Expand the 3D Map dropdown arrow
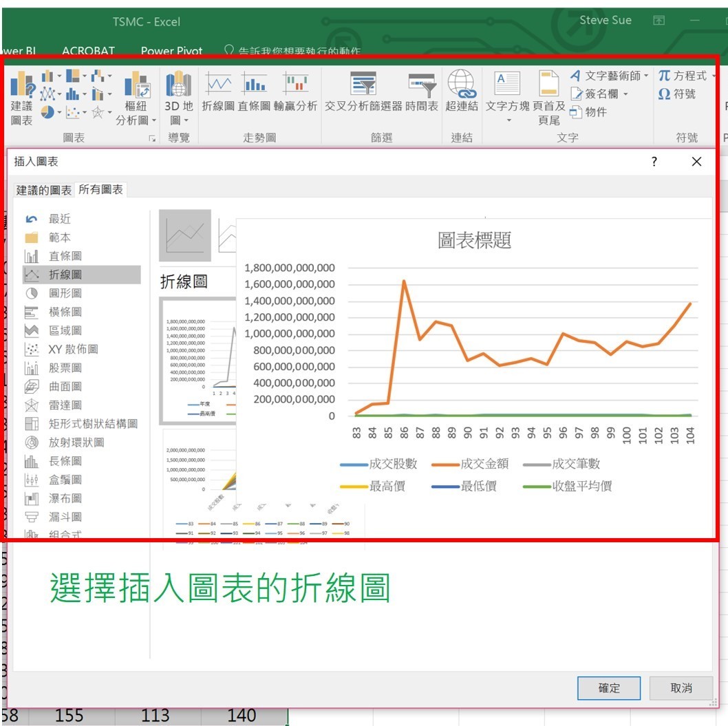 click(x=186, y=120)
